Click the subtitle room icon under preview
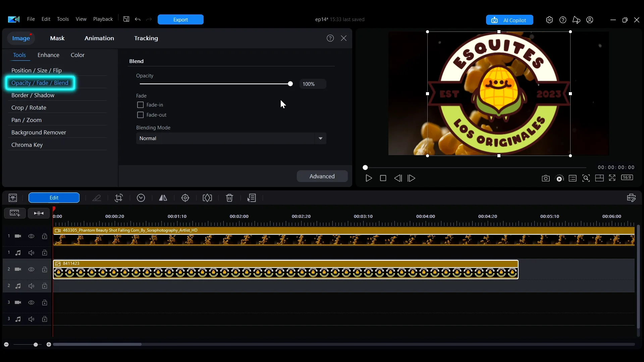This screenshot has height=362, width=644. [573, 178]
